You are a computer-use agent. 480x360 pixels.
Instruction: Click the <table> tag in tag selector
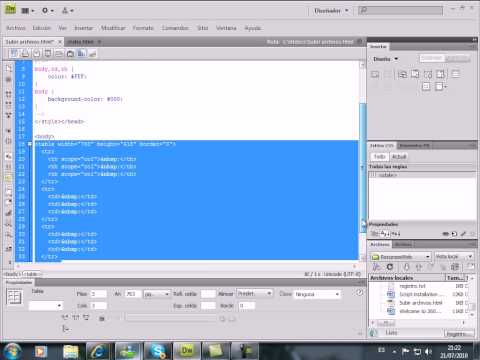tap(32, 274)
